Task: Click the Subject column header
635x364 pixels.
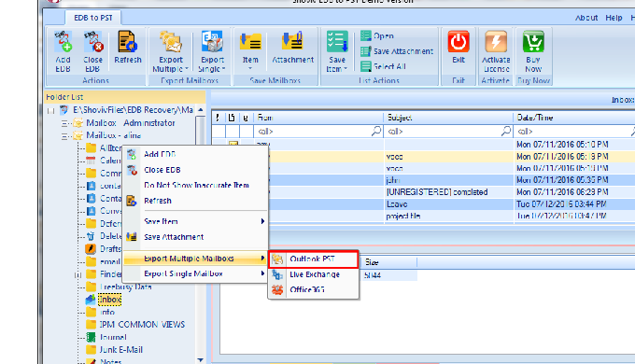Action: [x=448, y=118]
